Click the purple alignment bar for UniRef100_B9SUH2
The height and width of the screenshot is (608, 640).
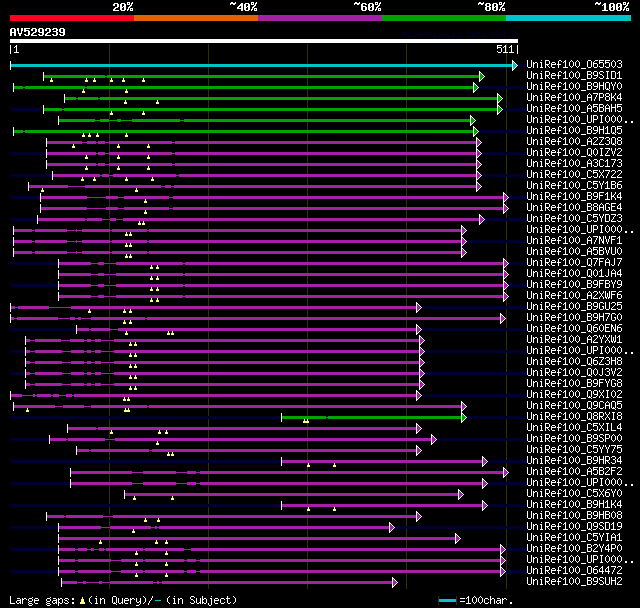coord(227,583)
